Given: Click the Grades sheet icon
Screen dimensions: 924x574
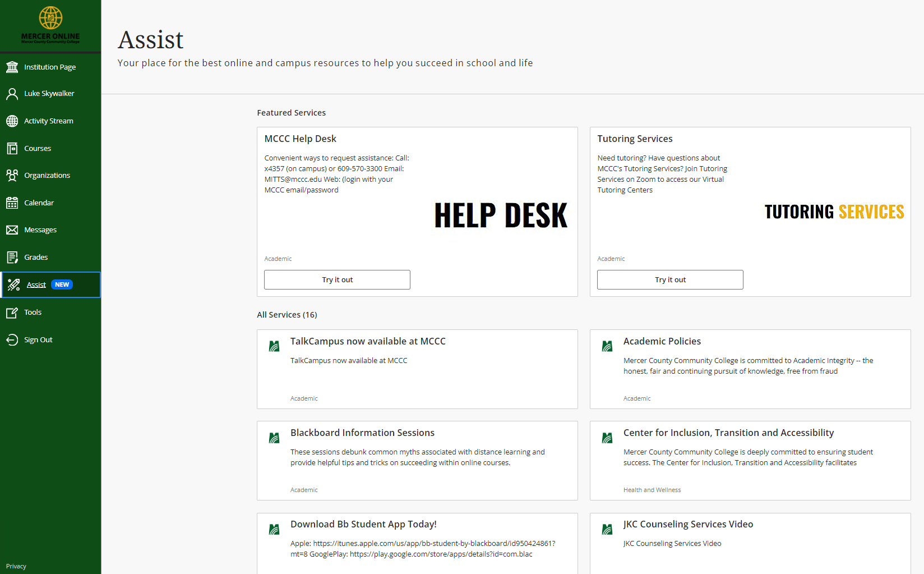Looking at the screenshot, I should pos(12,258).
